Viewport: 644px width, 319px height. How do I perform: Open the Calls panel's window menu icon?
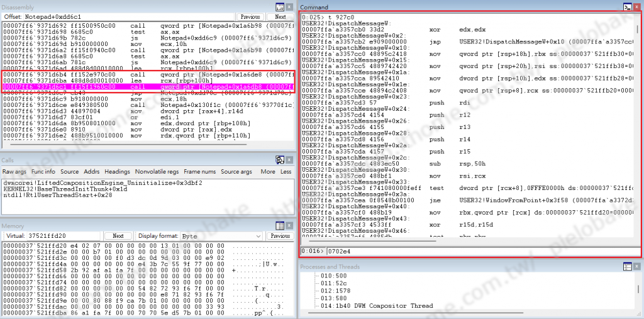[280, 160]
